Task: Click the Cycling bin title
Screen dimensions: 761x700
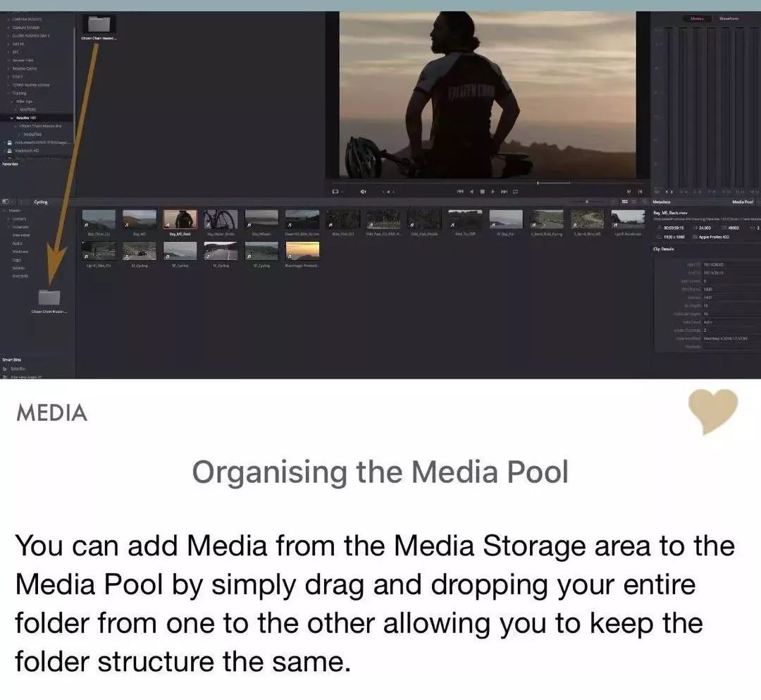Action: 41,202
